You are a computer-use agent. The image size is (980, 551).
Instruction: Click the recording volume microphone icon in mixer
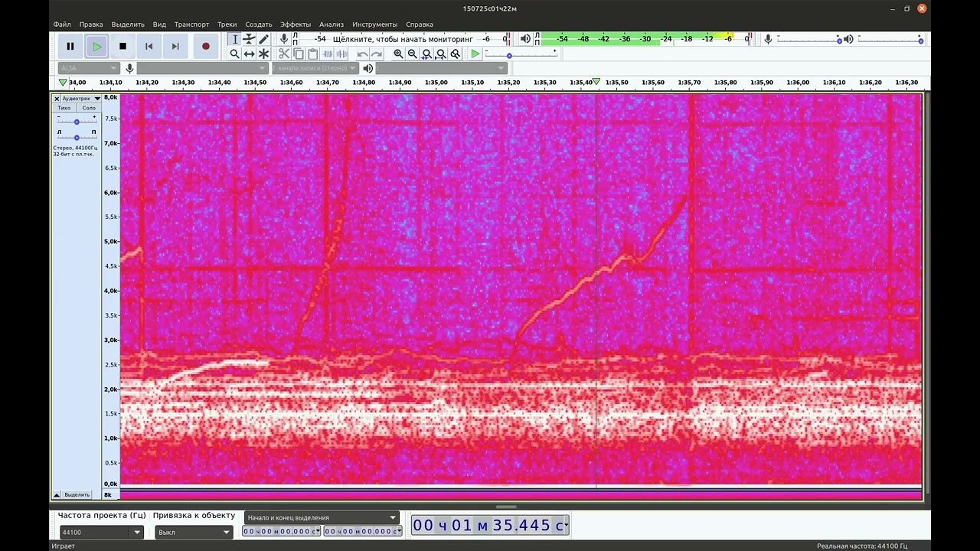click(768, 39)
